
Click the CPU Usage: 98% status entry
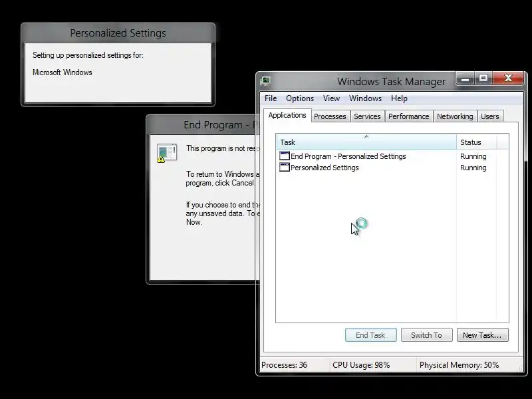click(x=361, y=365)
